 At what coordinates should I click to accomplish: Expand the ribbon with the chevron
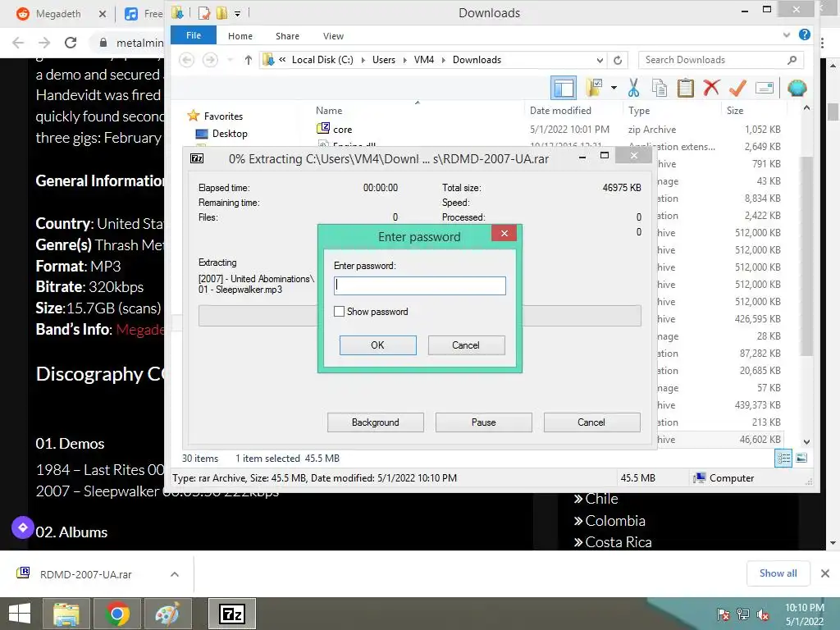(787, 34)
